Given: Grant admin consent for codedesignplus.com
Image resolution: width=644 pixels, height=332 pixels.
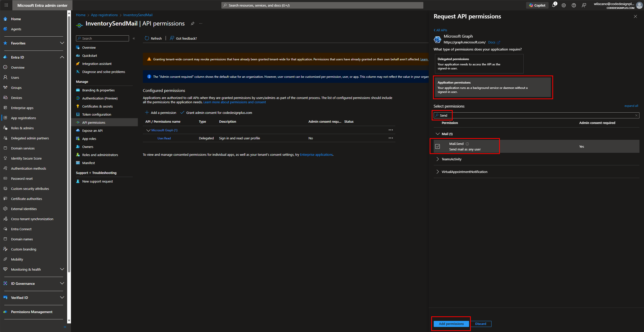Looking at the screenshot, I should coord(216,113).
